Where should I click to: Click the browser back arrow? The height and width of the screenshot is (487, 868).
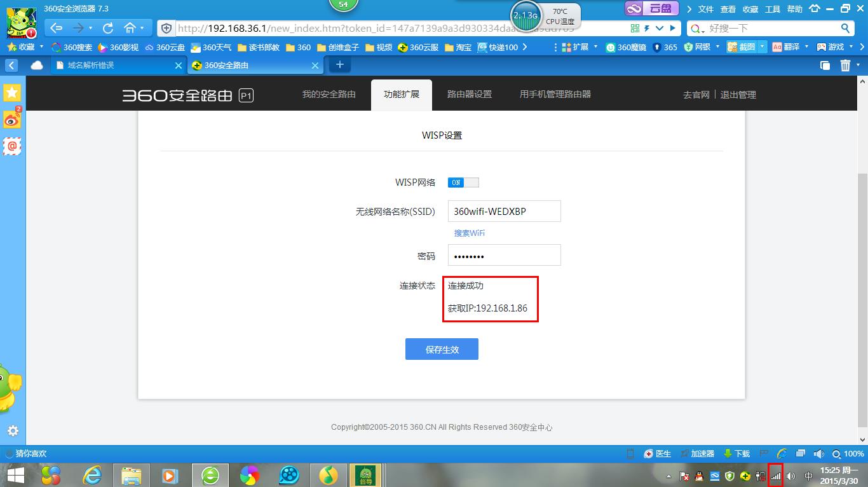pyautogui.click(x=56, y=28)
